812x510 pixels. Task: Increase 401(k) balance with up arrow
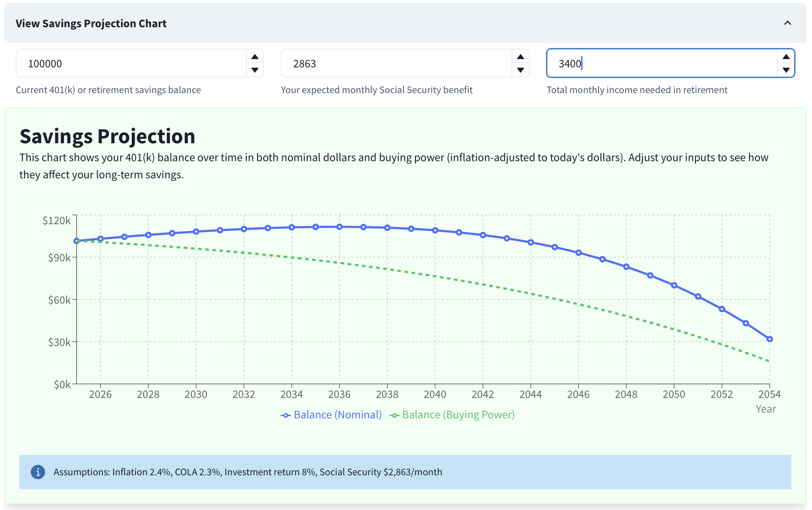click(255, 57)
